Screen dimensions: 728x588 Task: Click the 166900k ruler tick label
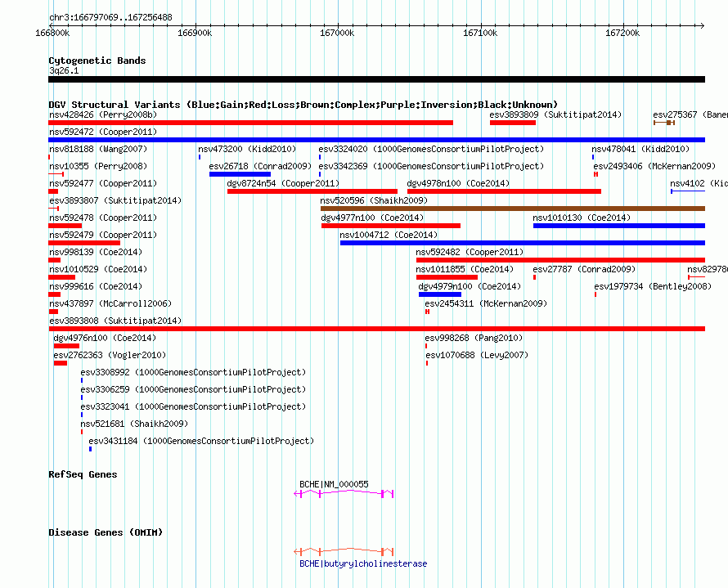(195, 33)
